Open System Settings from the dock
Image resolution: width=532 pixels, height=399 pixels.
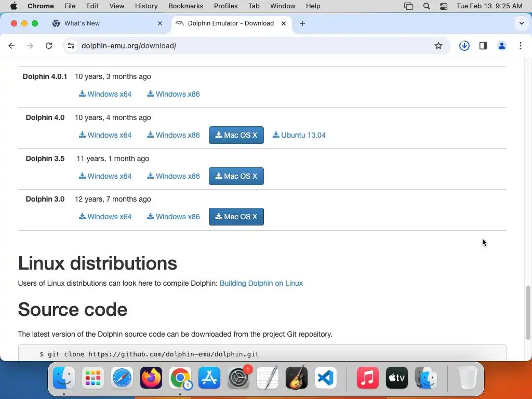click(238, 378)
